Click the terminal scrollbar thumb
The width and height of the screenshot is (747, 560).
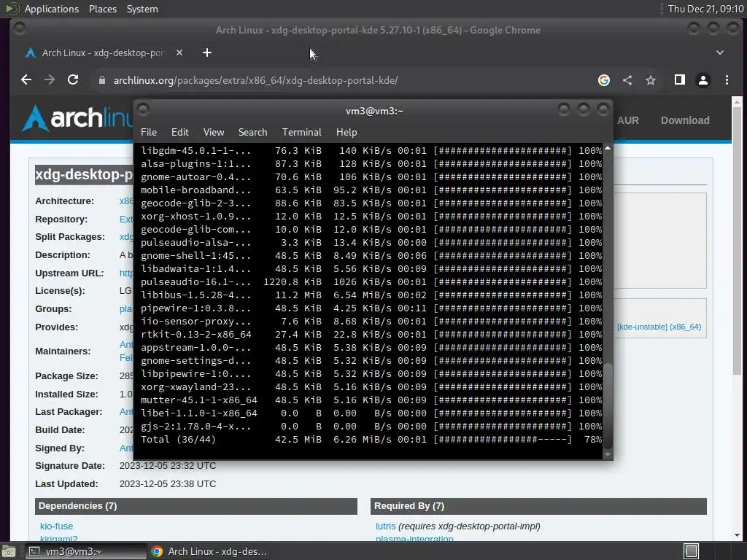tap(608, 405)
